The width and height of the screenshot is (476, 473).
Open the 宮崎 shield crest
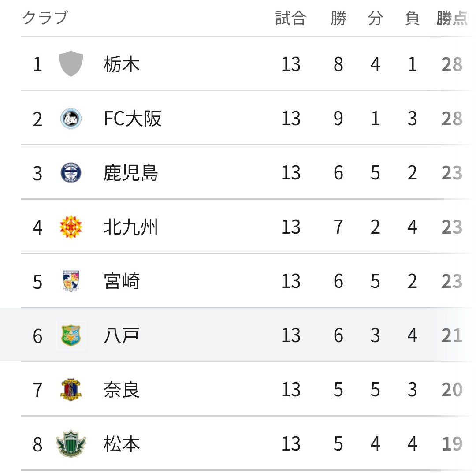pos(71,281)
